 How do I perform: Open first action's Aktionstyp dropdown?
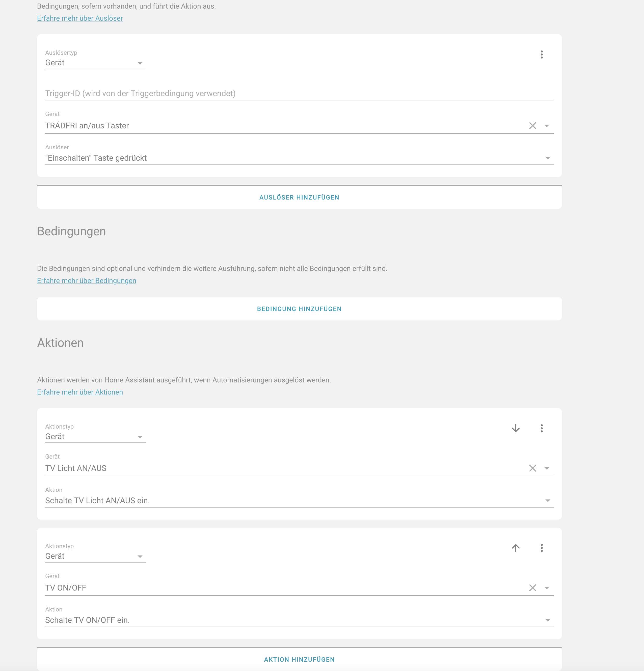click(x=95, y=437)
